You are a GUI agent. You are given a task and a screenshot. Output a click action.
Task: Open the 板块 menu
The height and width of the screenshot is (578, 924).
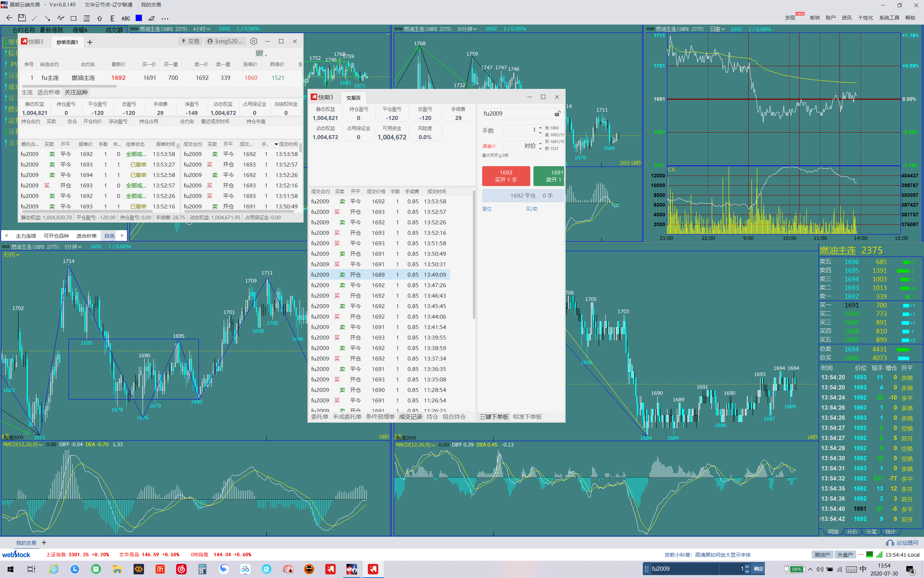(x=815, y=18)
